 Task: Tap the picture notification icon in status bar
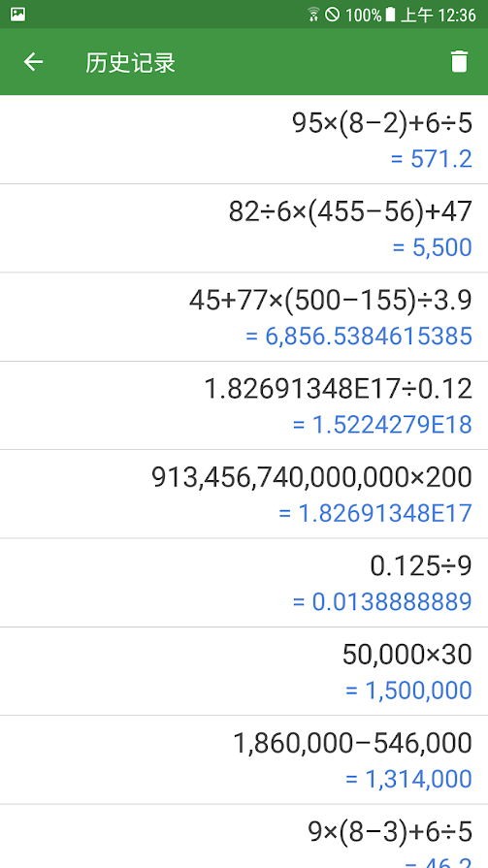(x=18, y=14)
